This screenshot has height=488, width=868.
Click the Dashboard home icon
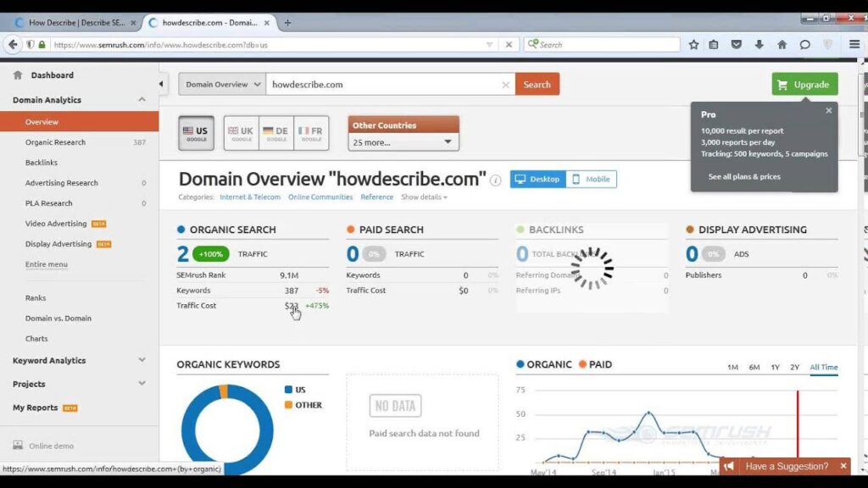(x=18, y=75)
